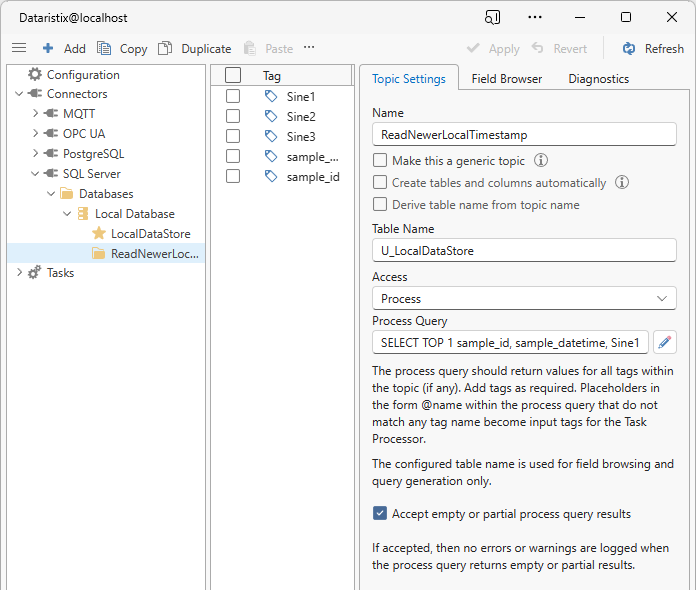
Task: Click the hamburger menu icon
Action: (19, 48)
